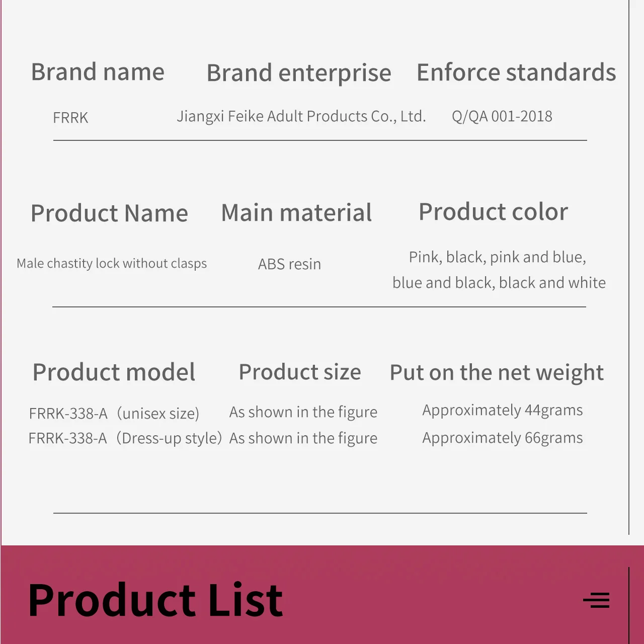Click the hamburger list icon beside Product List
The width and height of the screenshot is (644, 644).
click(596, 600)
